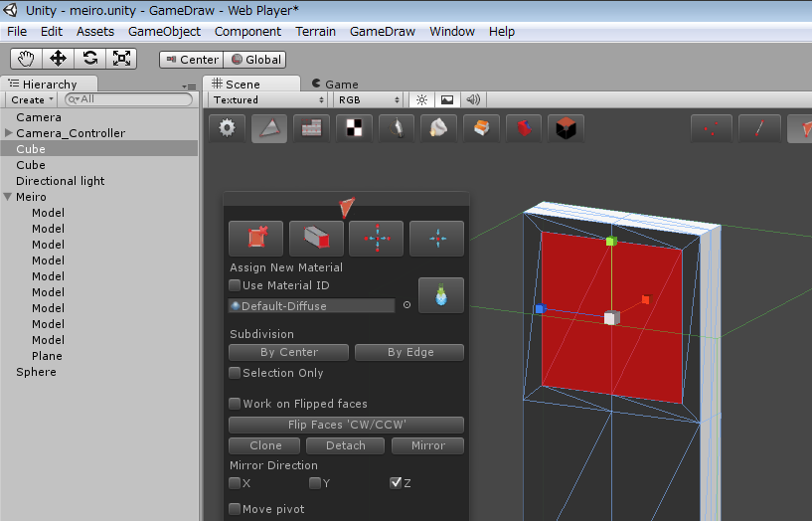Select the Scale transform tool
The height and width of the screenshot is (521, 812).
point(121,59)
